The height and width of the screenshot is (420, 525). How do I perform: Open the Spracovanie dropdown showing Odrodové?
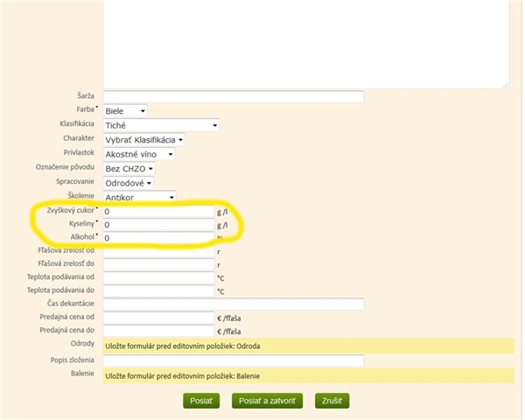[128, 183]
